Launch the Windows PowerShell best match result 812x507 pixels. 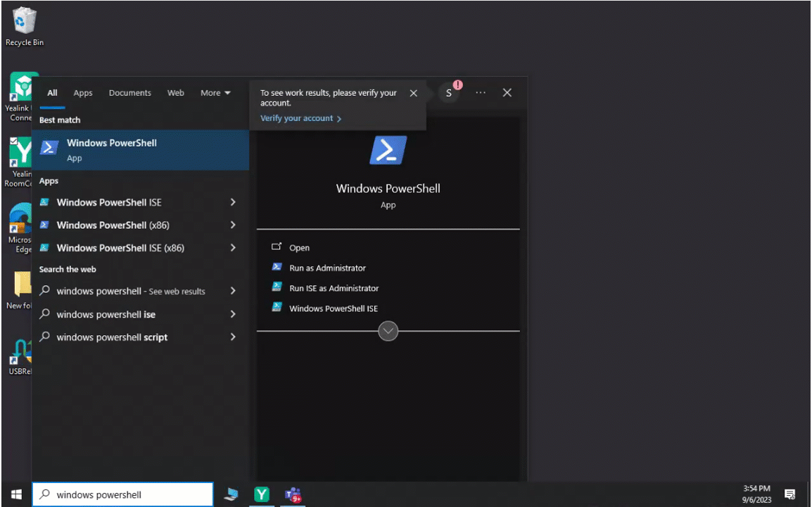click(x=140, y=150)
